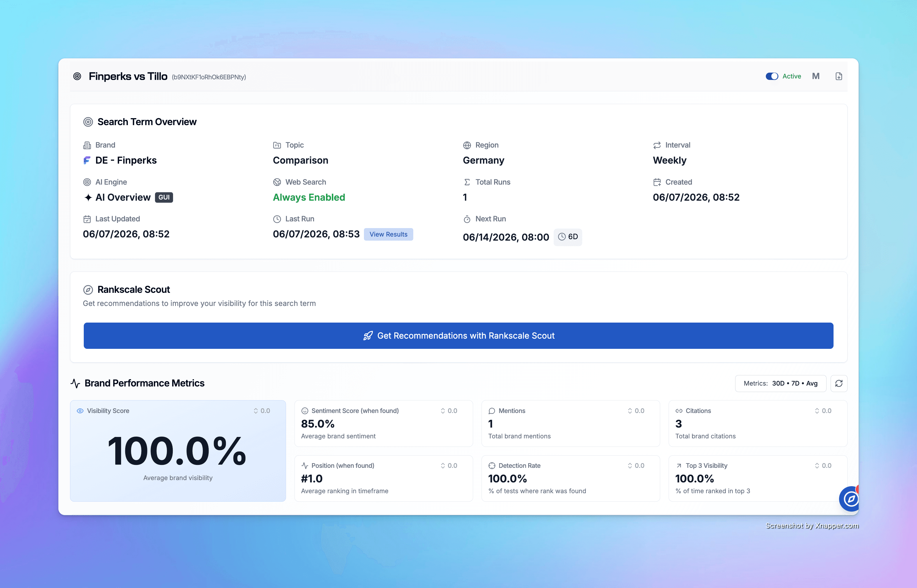Click the AI Overview sparkle icon
Screen dimensions: 917x588
(x=88, y=197)
